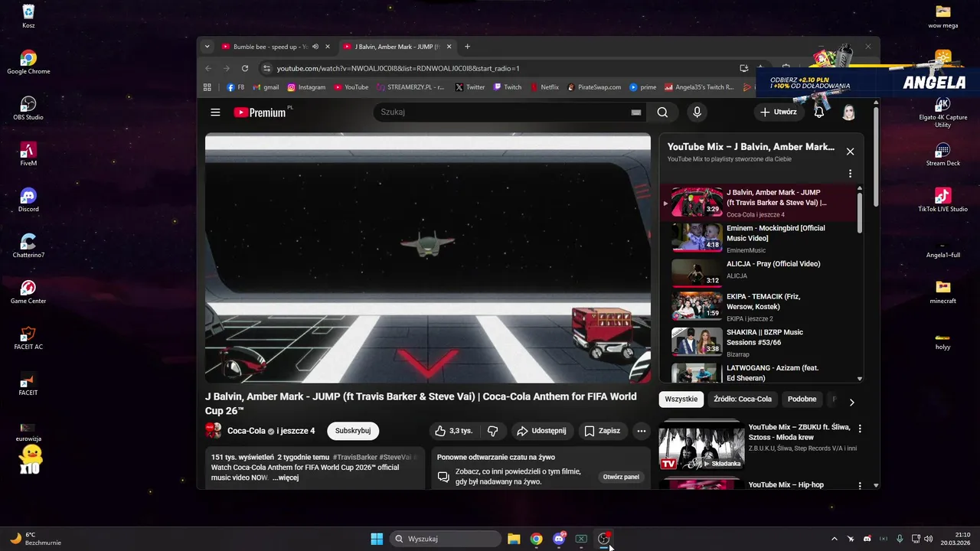Select the J Balvin JUMP browser tab
980x551 pixels.
[397, 47]
